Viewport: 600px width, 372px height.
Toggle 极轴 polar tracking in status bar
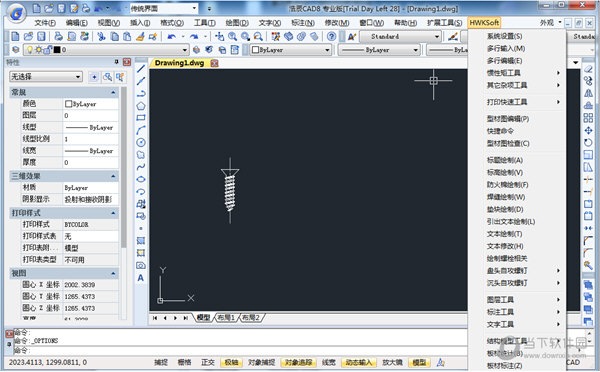(x=231, y=362)
